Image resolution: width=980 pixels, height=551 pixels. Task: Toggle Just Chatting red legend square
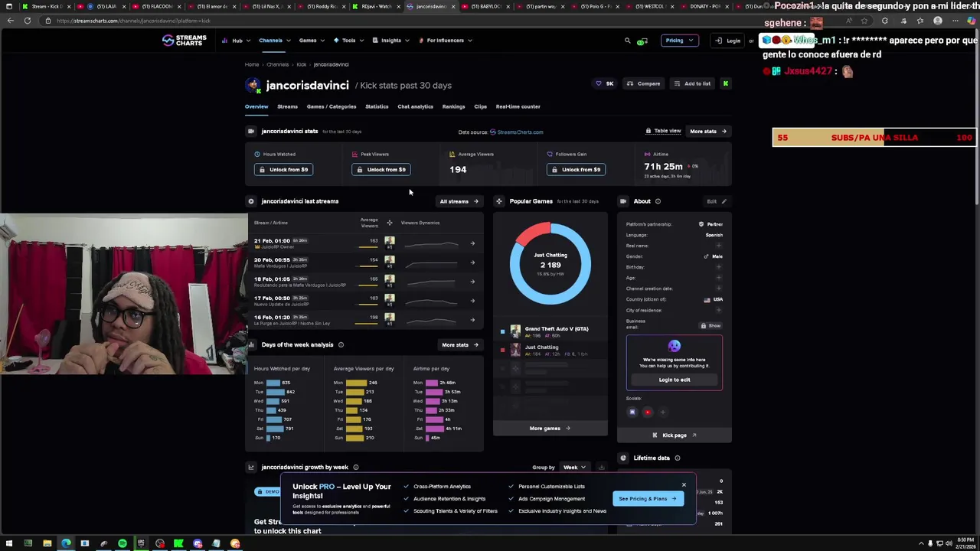pyautogui.click(x=502, y=350)
